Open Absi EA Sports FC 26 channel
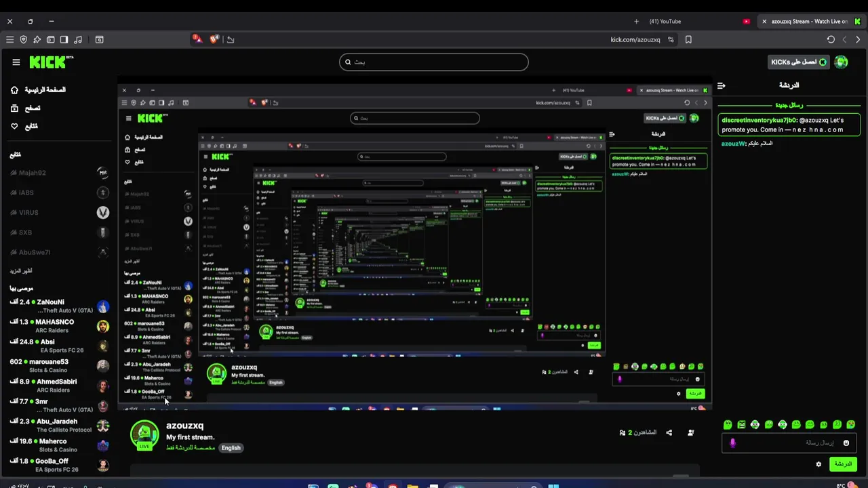The width and height of the screenshot is (868, 488). click(60, 346)
